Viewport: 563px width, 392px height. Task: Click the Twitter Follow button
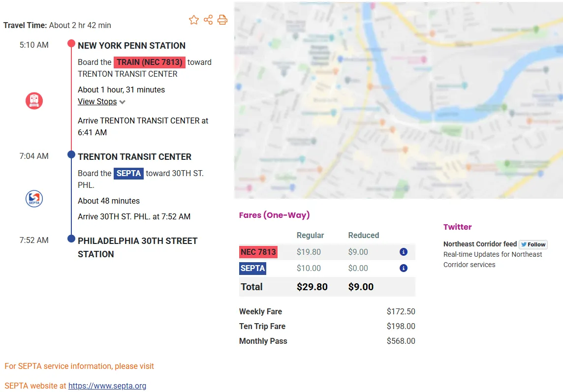click(533, 244)
